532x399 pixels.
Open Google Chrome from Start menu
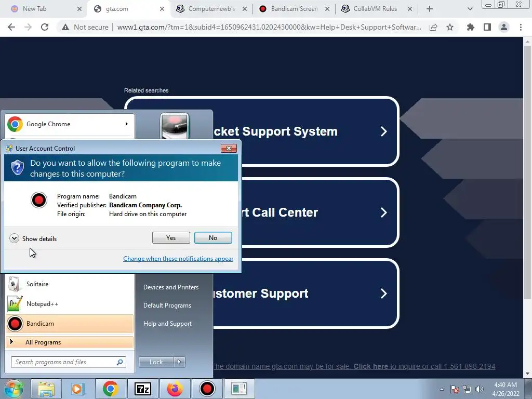[x=70, y=124]
